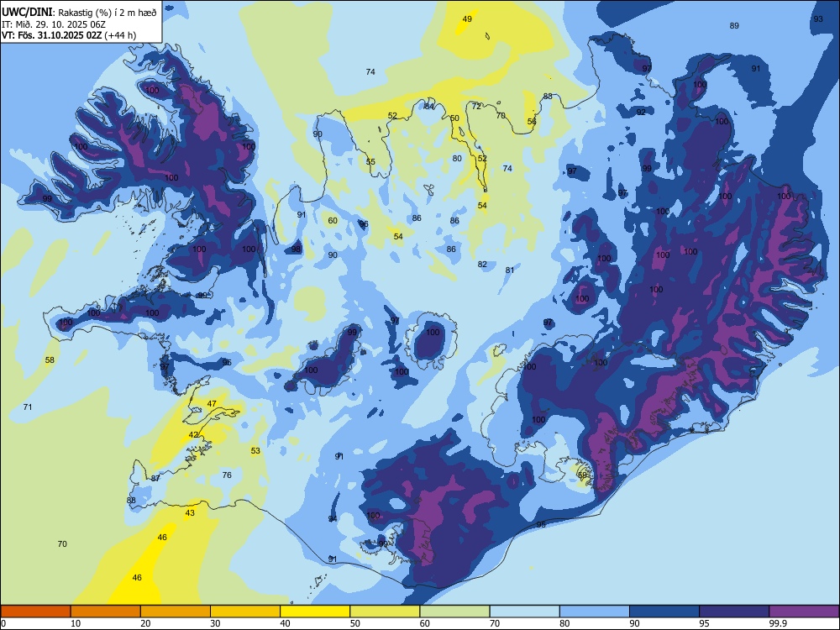This screenshot has width=840, height=630.
Task: Click the humidity value 72 on the map
Action: coord(476,107)
